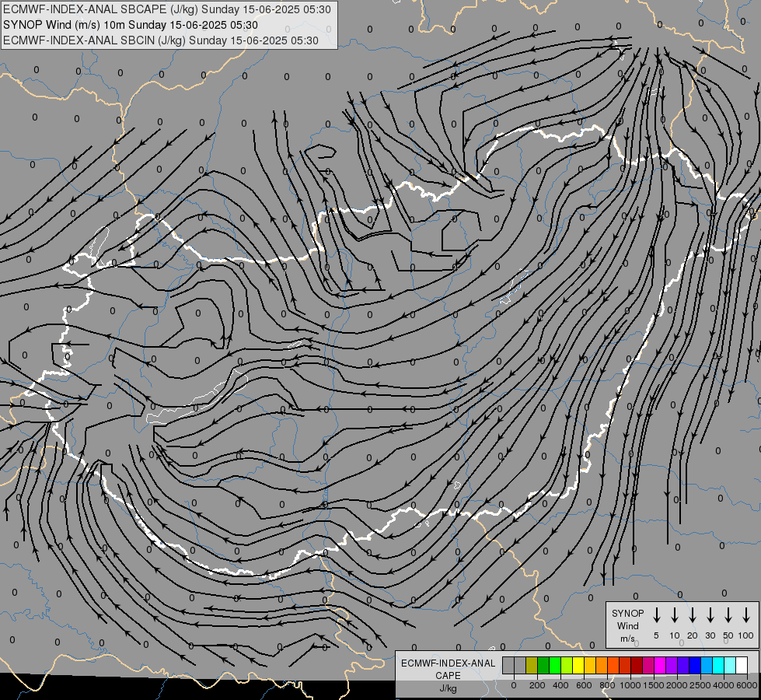761x700 pixels.
Task: Click the 800 tick on the CAPE scale
Action: tap(607, 685)
